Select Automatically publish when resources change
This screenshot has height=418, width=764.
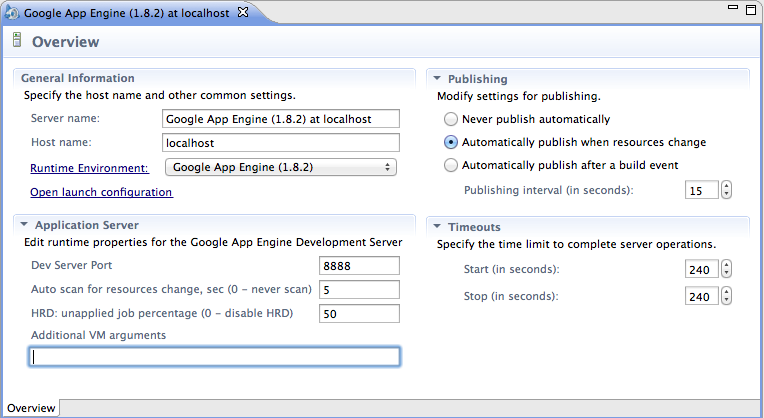pyautogui.click(x=450, y=142)
